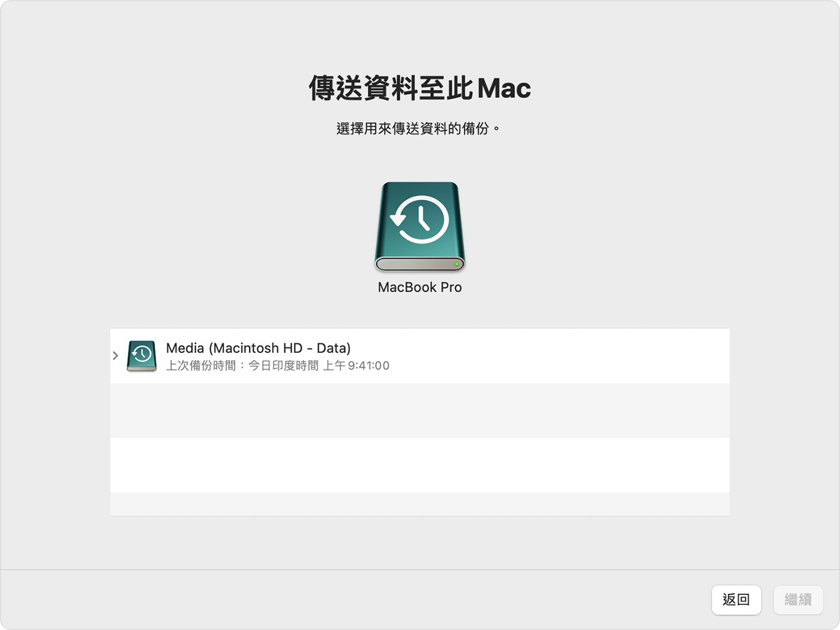Click the subtitle 選擇用來傳送資料的備份
Viewport: 840px width, 630px height.
click(418, 128)
